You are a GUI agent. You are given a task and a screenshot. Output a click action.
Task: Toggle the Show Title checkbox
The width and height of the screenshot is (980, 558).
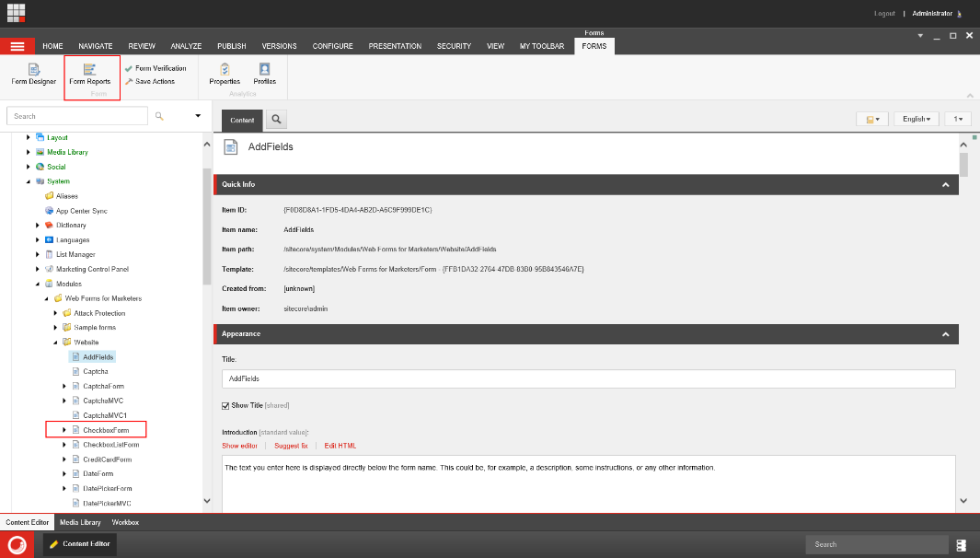(226, 406)
